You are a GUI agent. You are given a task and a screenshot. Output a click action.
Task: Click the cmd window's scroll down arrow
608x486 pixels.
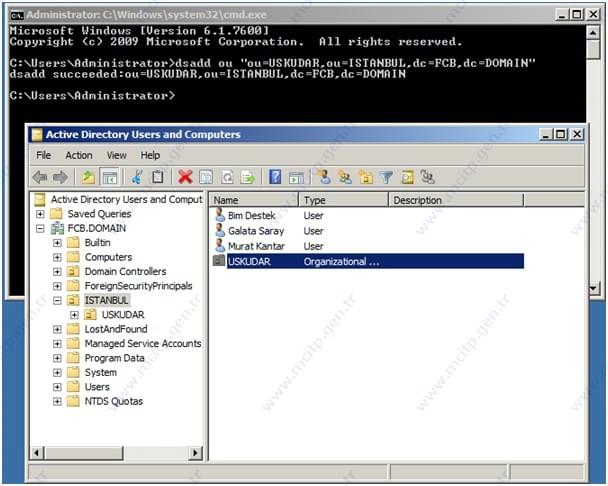tap(593, 288)
